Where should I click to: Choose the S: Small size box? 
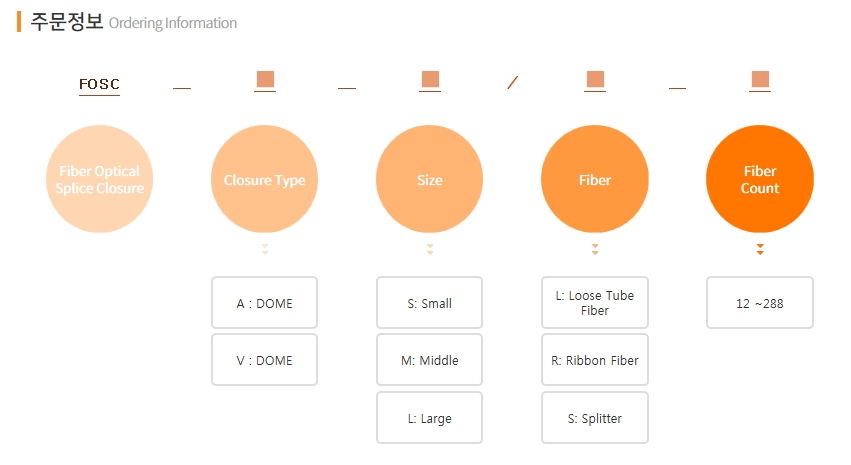coord(430,303)
